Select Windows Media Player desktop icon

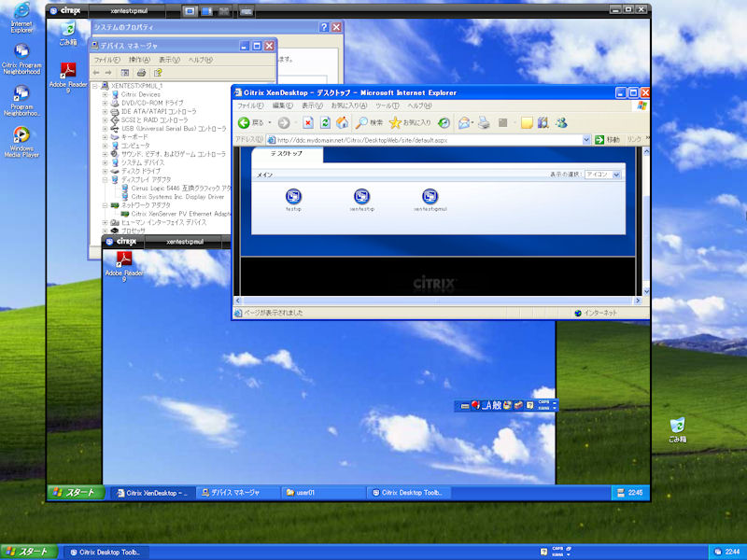point(21,142)
